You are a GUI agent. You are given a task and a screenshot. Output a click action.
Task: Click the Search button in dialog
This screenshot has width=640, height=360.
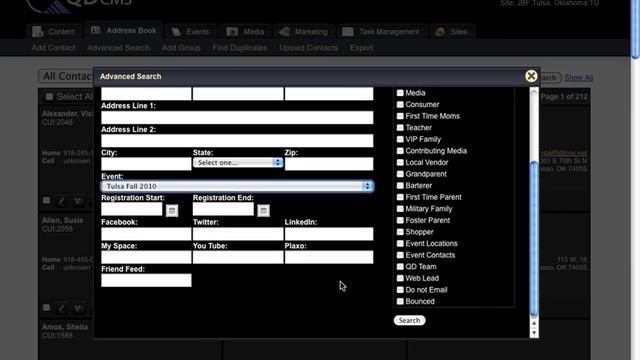coord(409,320)
